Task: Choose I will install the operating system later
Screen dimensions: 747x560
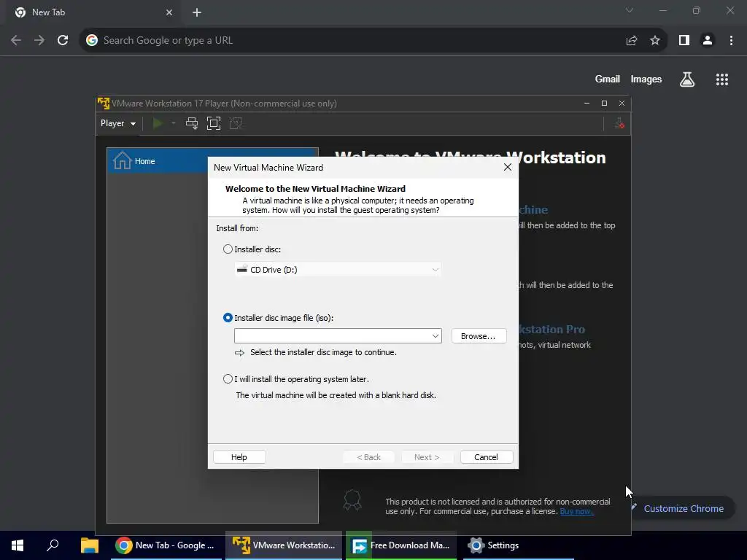Action: 228,379
